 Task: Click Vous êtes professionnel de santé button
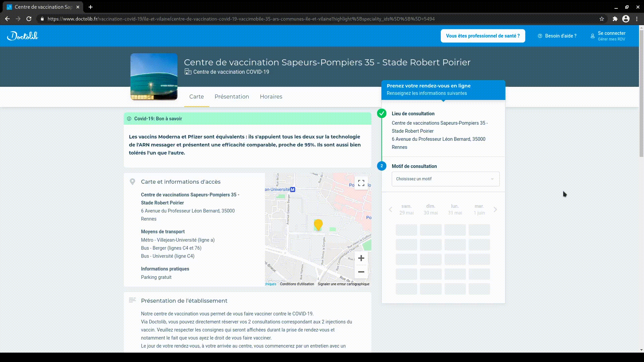point(483,36)
